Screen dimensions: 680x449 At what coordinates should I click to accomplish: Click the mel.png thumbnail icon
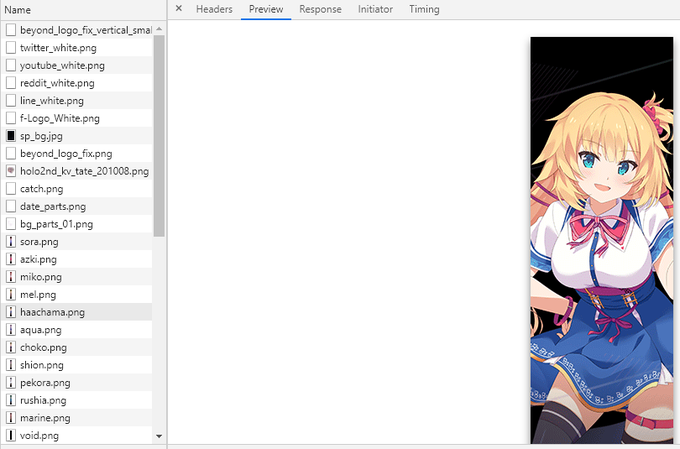11,295
